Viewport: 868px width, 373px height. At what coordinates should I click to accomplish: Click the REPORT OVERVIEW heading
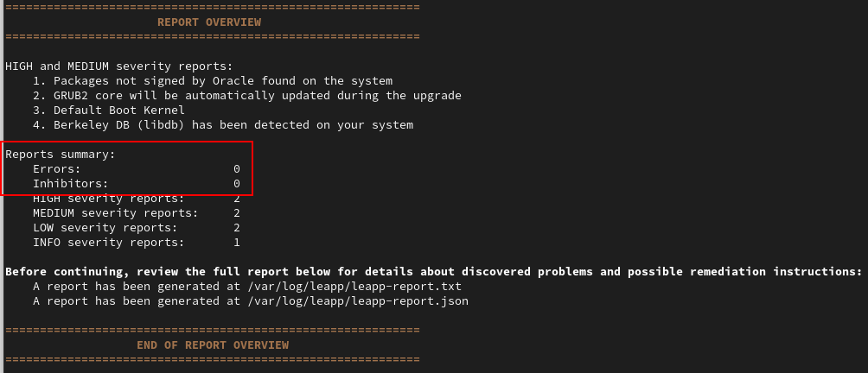(208, 22)
